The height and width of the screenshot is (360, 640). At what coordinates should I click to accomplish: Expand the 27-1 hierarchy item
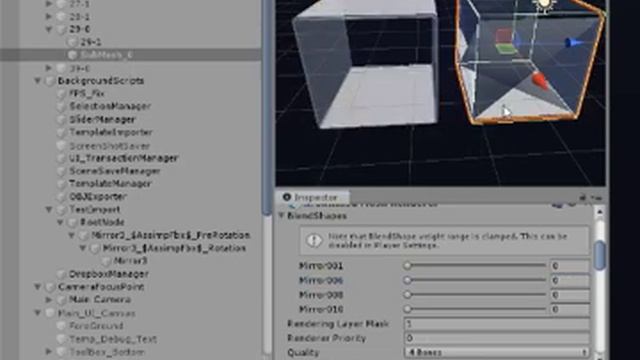click(x=49, y=4)
